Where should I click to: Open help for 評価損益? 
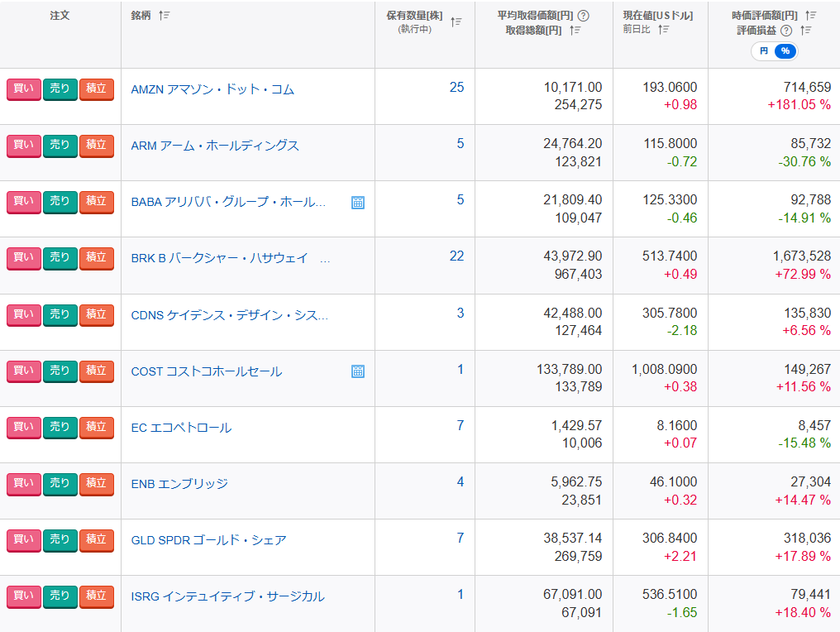[x=786, y=31]
